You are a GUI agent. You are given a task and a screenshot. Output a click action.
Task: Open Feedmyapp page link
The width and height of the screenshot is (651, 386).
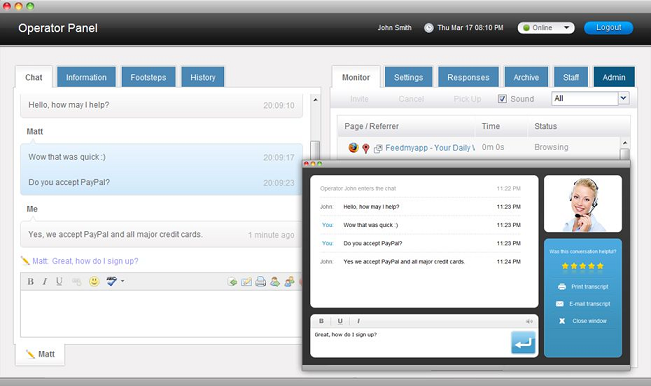430,148
